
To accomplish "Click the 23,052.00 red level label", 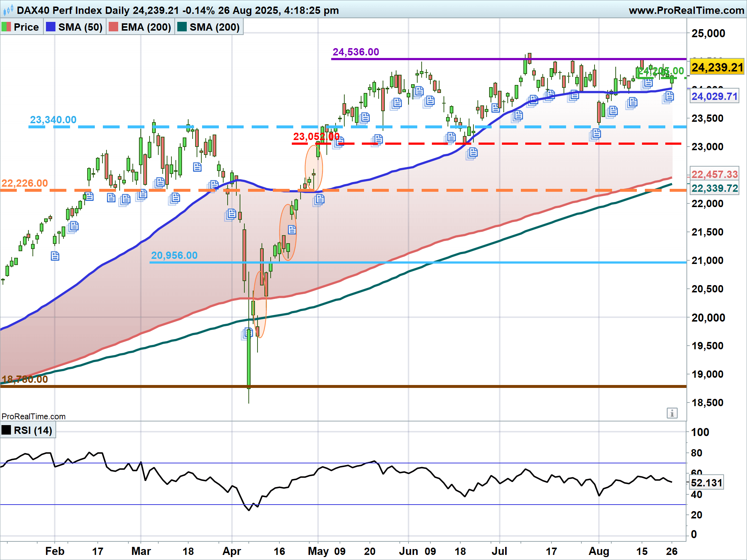I will click(x=316, y=136).
